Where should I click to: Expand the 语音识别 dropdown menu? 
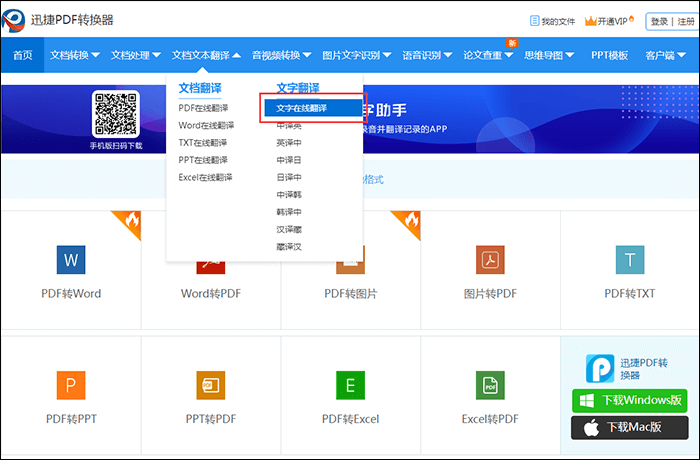(427, 55)
